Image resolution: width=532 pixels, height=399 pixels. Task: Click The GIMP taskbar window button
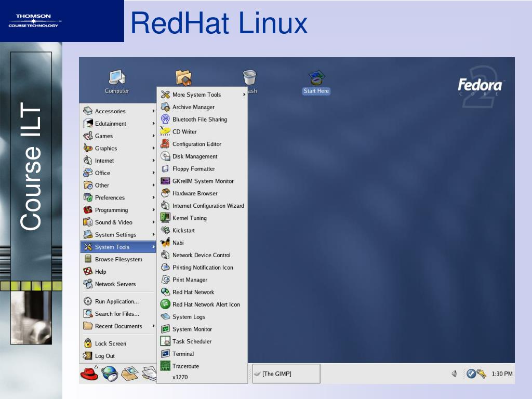click(286, 374)
